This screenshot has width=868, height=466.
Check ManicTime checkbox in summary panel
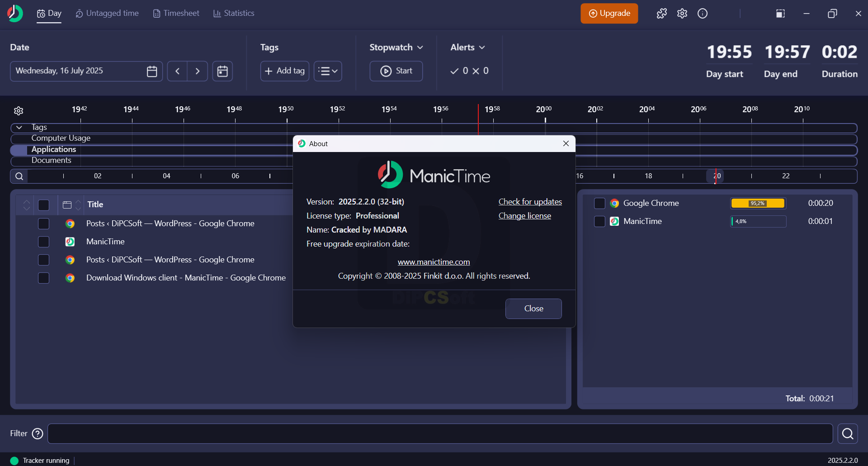pos(599,221)
